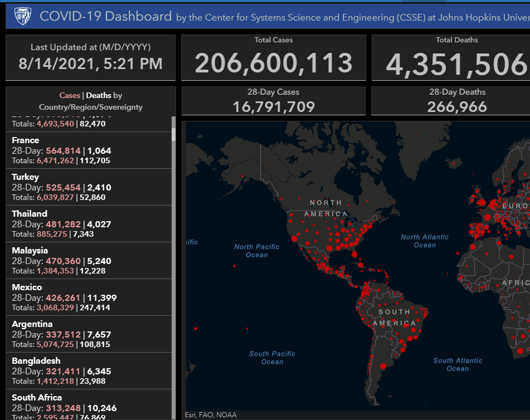Select Argentina in the country list
The width and height of the screenshot is (530, 420).
(89, 334)
